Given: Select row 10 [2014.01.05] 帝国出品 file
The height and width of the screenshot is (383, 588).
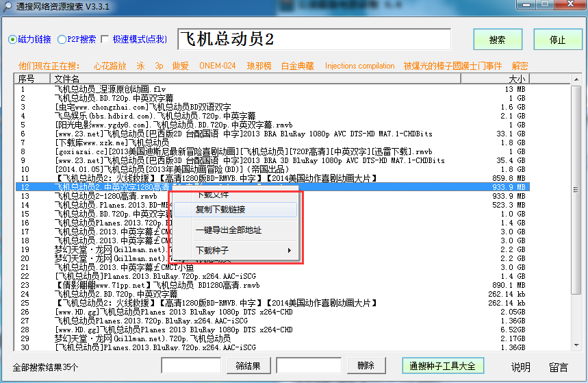Looking at the screenshot, I should pos(272,169).
